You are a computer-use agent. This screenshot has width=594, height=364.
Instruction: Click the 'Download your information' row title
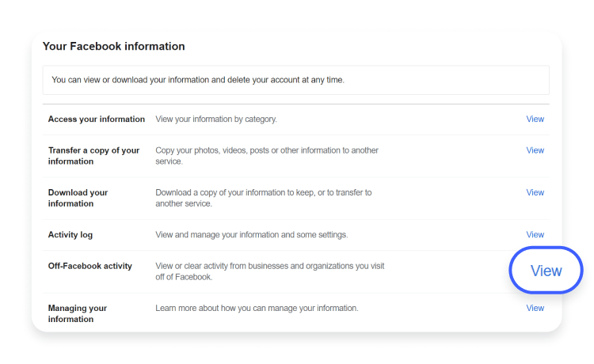[78, 198]
